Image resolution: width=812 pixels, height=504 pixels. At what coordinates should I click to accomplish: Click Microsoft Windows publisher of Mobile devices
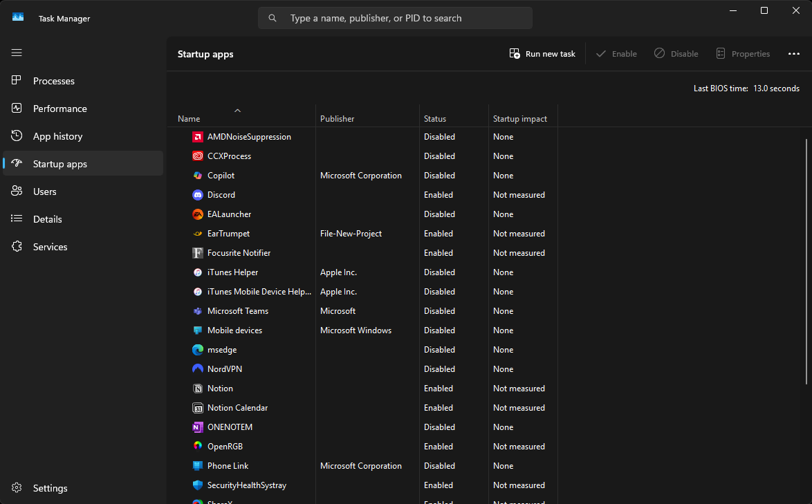point(356,330)
